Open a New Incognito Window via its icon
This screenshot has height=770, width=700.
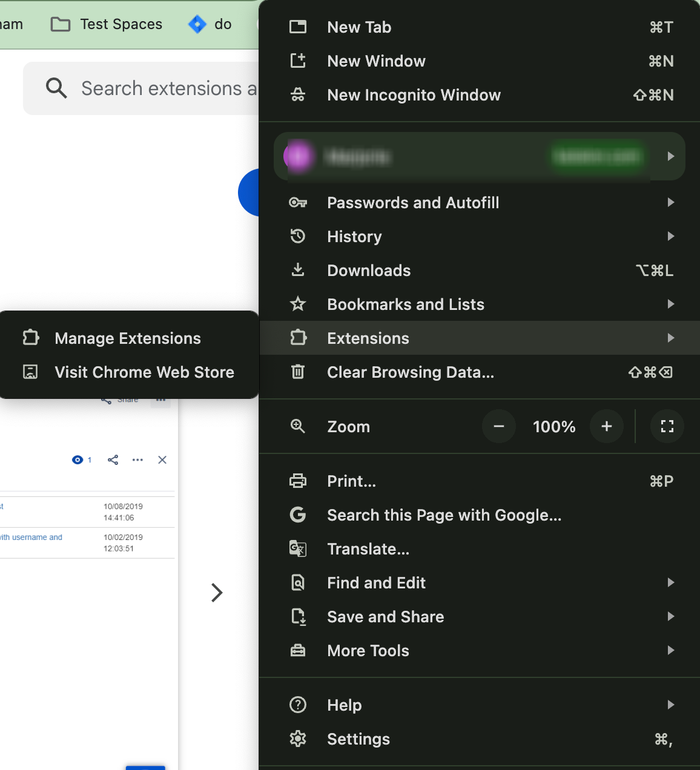pos(298,94)
